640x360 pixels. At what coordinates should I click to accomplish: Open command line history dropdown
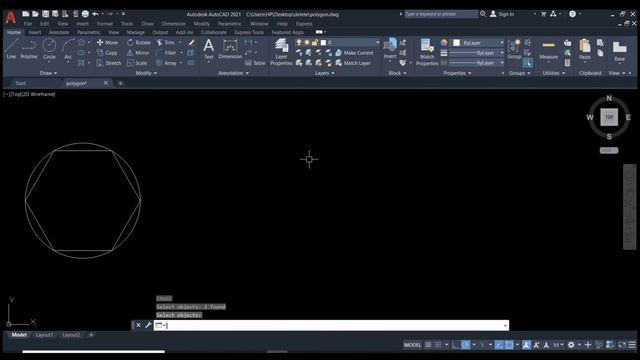(x=505, y=325)
